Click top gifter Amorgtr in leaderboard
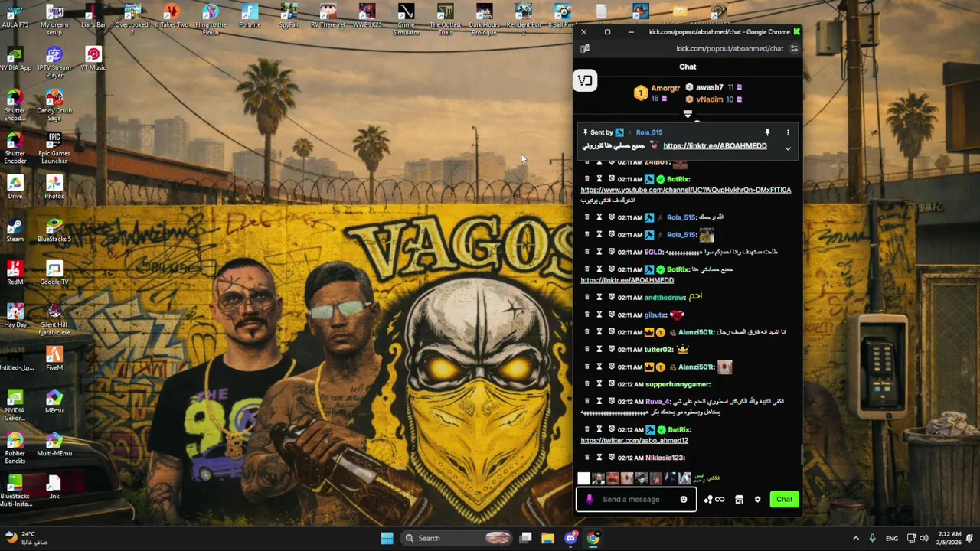 point(665,89)
